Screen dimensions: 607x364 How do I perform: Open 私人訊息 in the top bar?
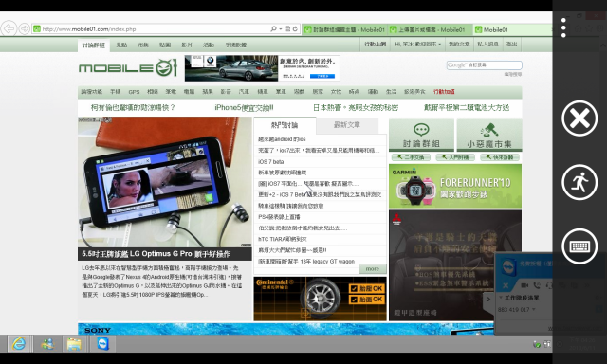pyautogui.click(x=487, y=45)
